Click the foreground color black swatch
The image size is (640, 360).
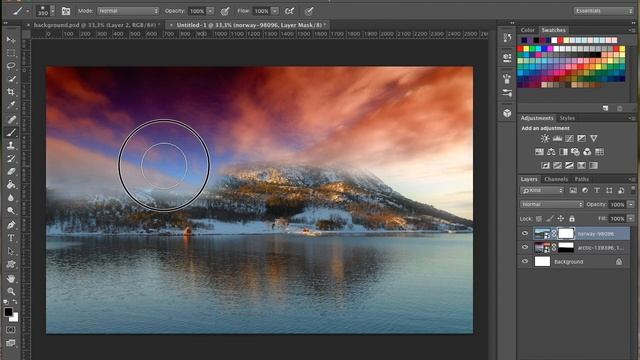click(x=8, y=312)
